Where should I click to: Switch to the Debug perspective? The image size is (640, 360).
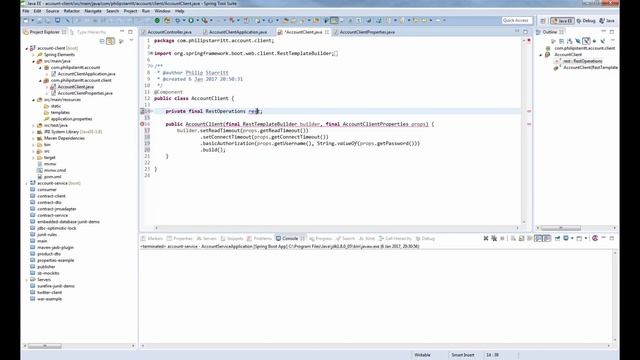[586, 20]
